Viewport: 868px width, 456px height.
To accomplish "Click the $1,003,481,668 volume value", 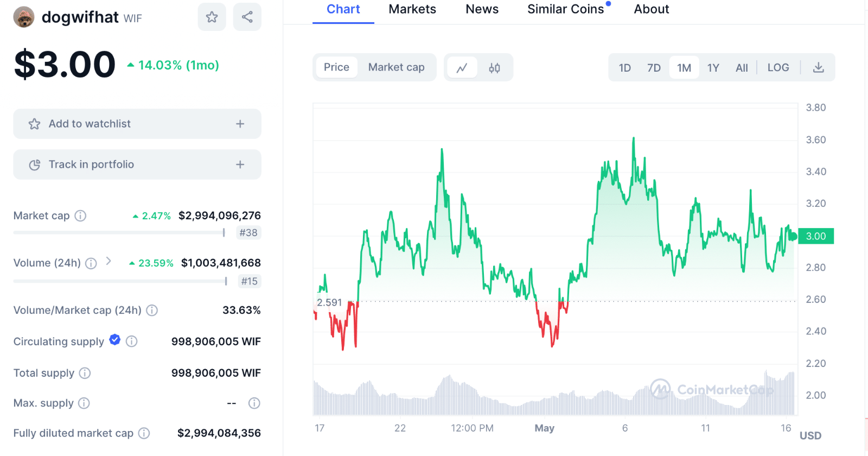I will pyautogui.click(x=221, y=263).
